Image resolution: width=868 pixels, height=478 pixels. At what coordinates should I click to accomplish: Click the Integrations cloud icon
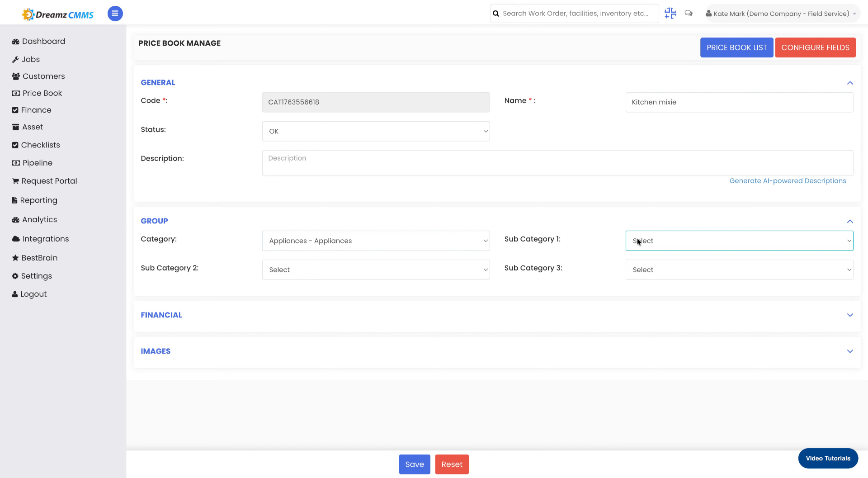point(16,239)
